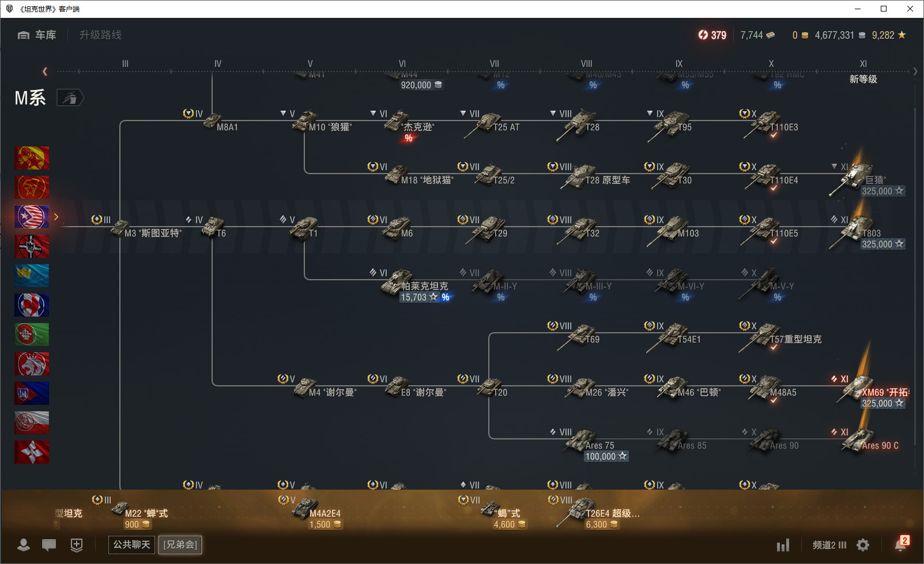Select the M4 "谢尔曼" tank icon

[x=304, y=386]
